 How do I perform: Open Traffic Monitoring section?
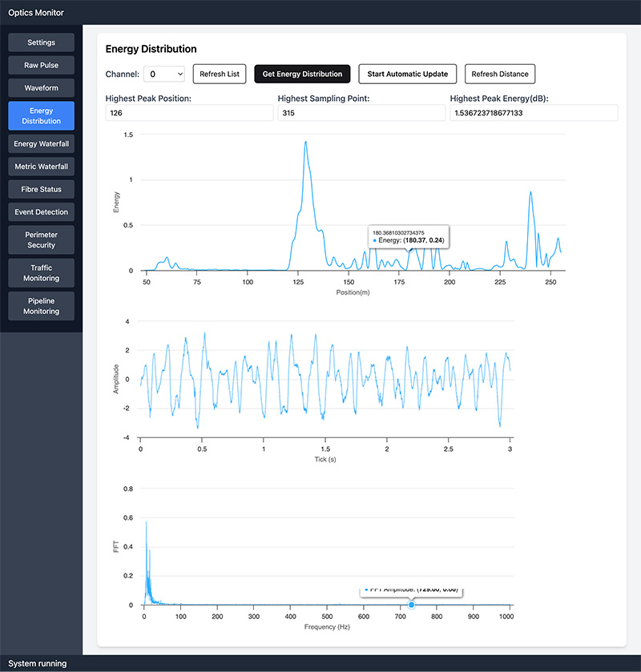41,272
